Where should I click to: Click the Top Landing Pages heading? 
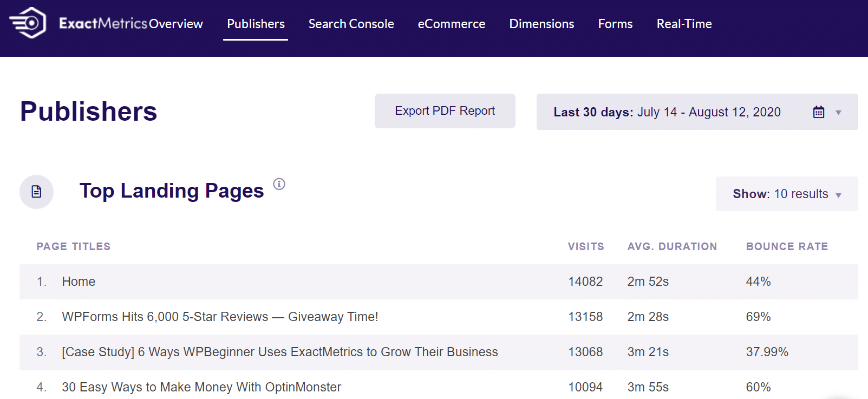172,191
